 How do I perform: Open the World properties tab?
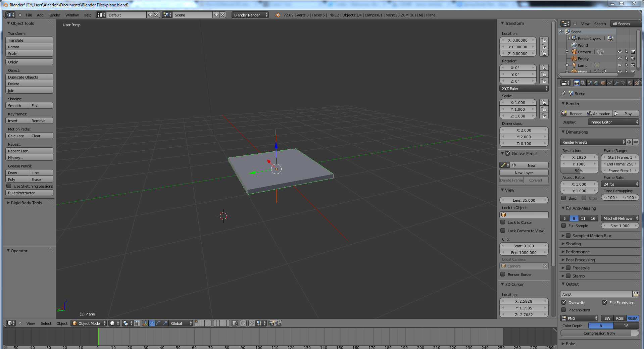(596, 83)
